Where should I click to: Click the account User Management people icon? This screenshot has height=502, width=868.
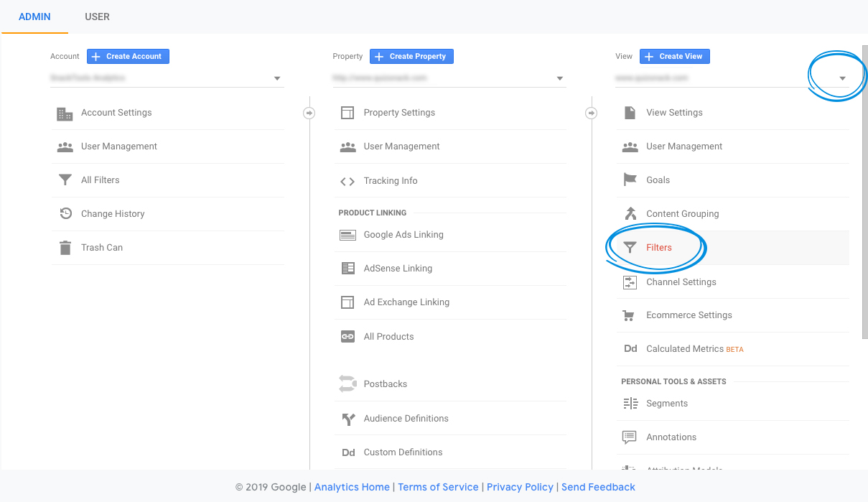(x=65, y=147)
